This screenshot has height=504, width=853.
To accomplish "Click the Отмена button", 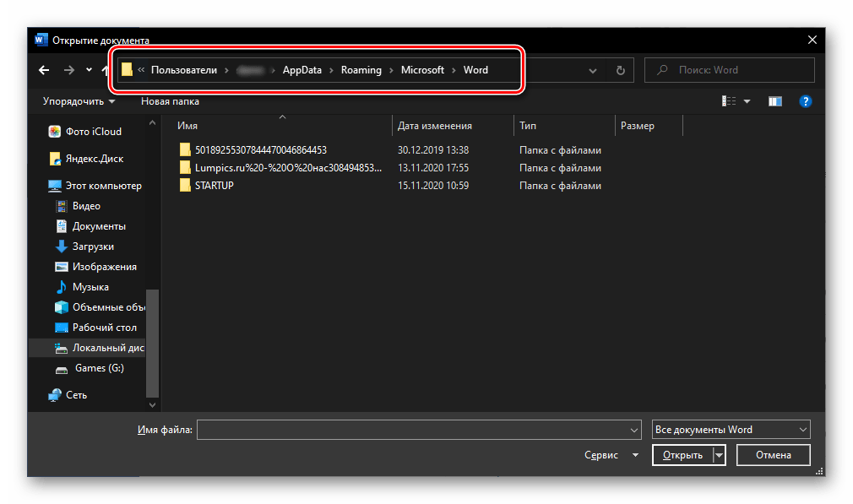I will coord(773,455).
